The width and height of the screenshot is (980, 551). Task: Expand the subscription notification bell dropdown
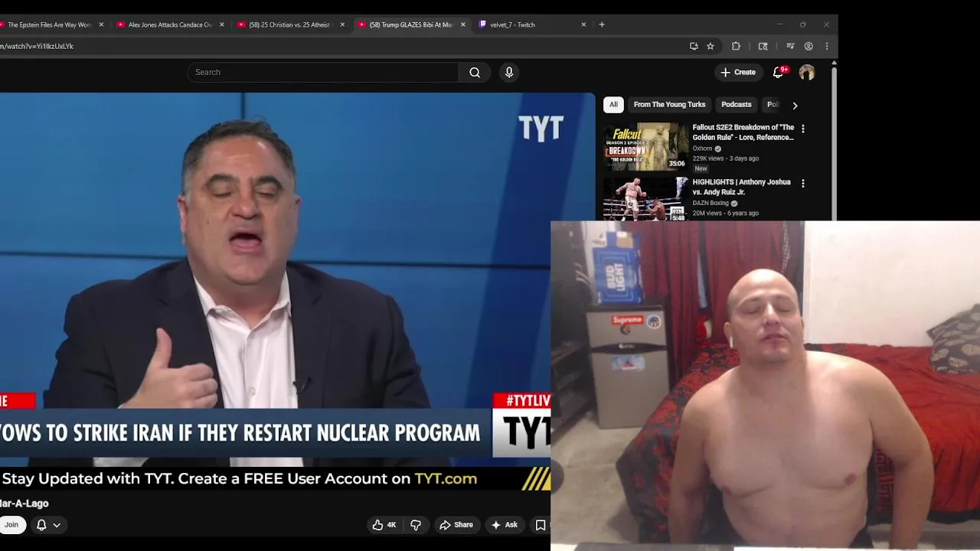point(48,525)
